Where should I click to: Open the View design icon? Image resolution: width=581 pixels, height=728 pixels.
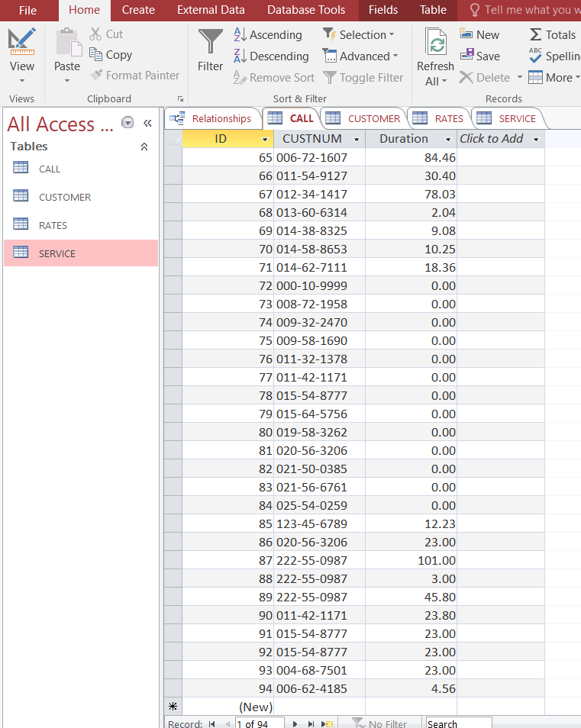click(x=22, y=41)
